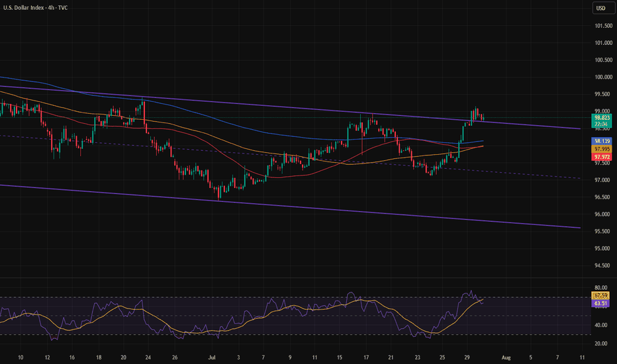Click the 95.000 price axis label

tap(603, 248)
